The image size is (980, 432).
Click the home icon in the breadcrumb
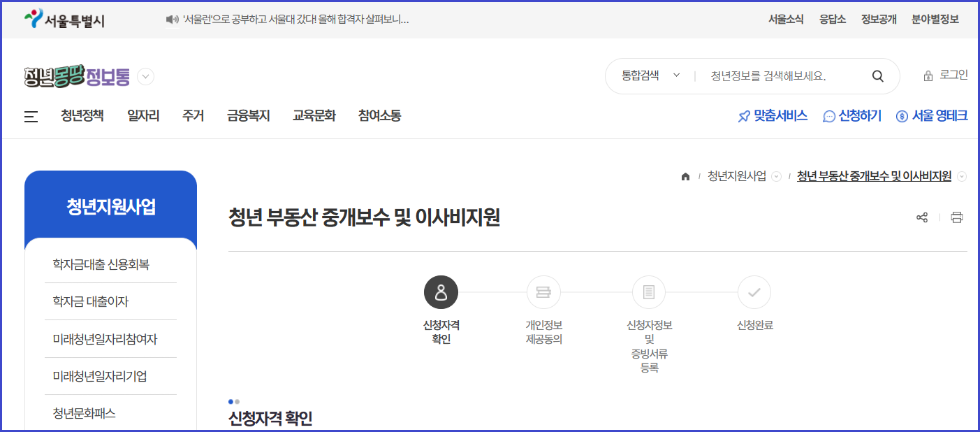coord(685,176)
